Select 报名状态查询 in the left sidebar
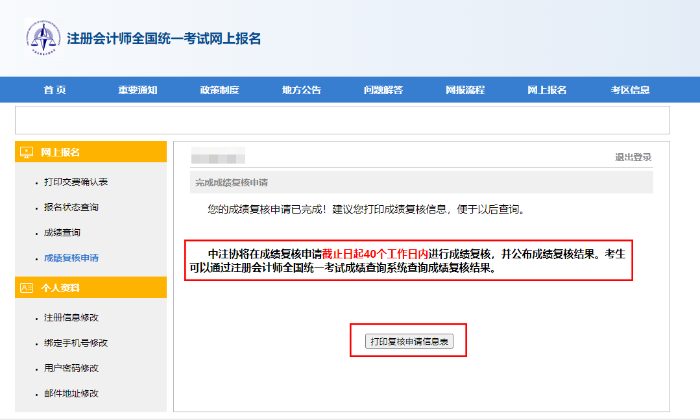700x420 pixels. pos(71,207)
